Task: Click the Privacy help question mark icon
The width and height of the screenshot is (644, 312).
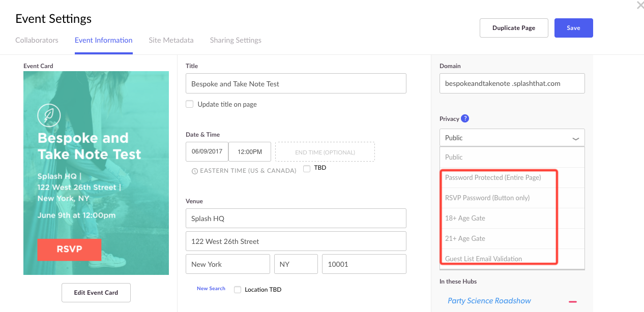Action: pyautogui.click(x=465, y=118)
